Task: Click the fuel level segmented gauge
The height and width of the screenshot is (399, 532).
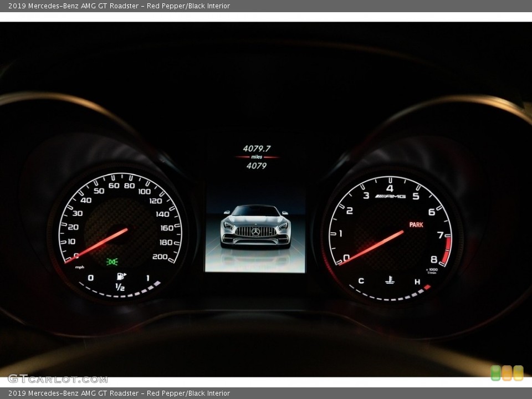Action: tap(119, 290)
